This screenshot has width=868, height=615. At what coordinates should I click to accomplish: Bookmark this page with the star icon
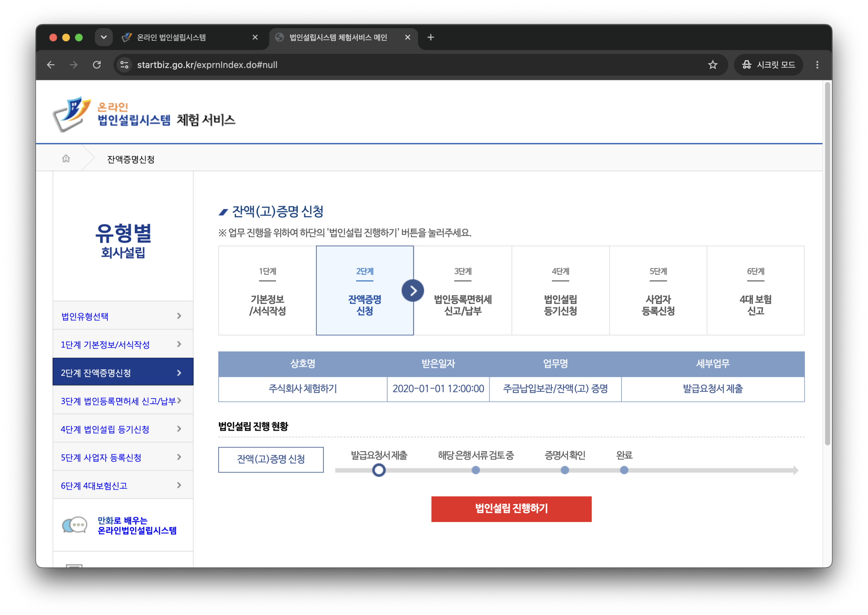(712, 65)
